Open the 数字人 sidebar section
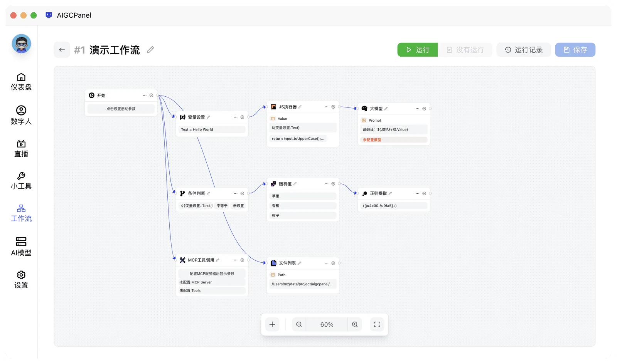 [21, 116]
